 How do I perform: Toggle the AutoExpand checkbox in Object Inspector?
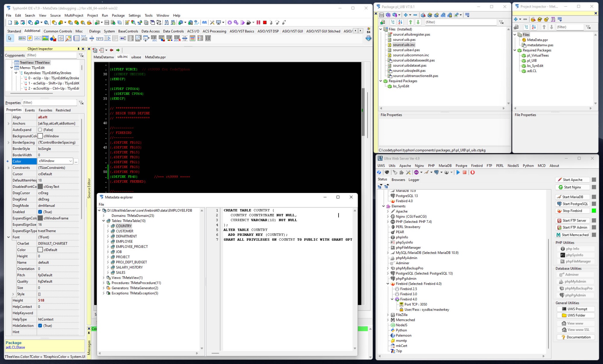click(x=40, y=130)
